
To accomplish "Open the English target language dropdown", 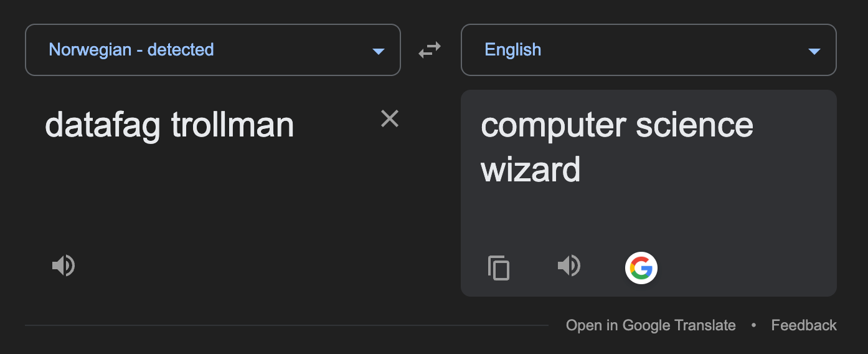I will tap(649, 50).
